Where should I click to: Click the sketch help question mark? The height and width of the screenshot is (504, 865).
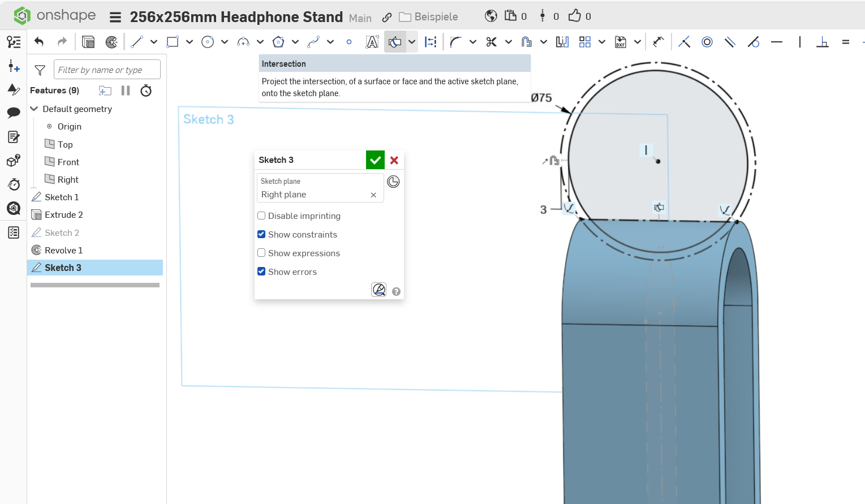coord(396,291)
